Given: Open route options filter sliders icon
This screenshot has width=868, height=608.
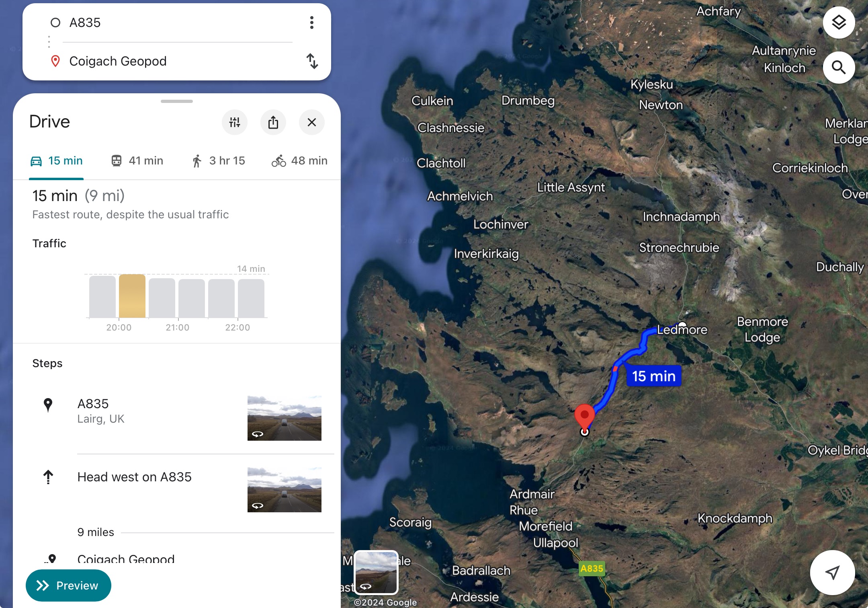Looking at the screenshot, I should point(235,122).
